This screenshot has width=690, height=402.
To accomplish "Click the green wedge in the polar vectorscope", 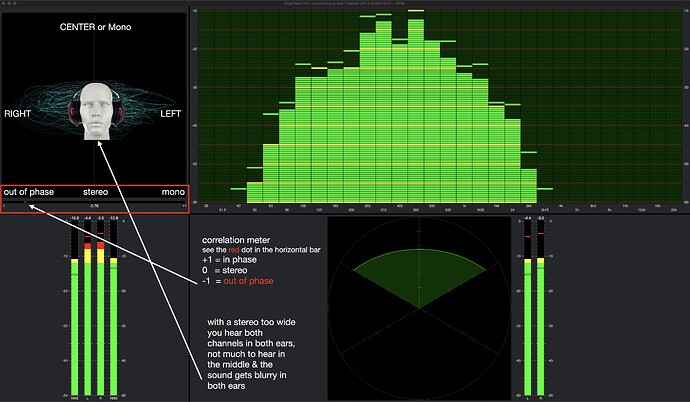I will [x=419, y=270].
